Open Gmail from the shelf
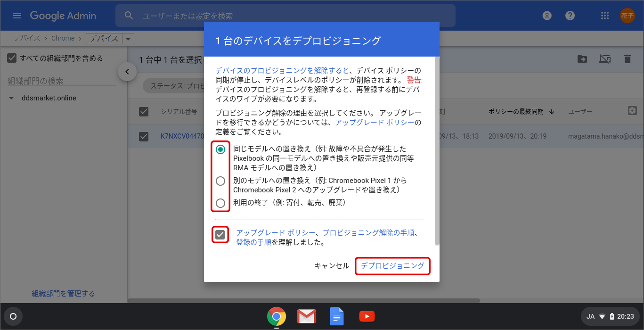644x330 pixels. (306, 316)
